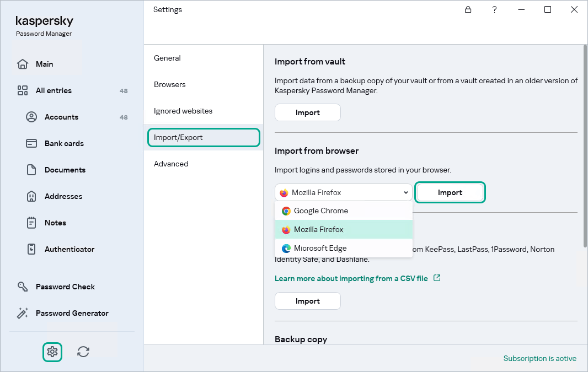This screenshot has height=372, width=588.
Task: Click the settings pane vertical scrollbar
Action: click(585, 146)
